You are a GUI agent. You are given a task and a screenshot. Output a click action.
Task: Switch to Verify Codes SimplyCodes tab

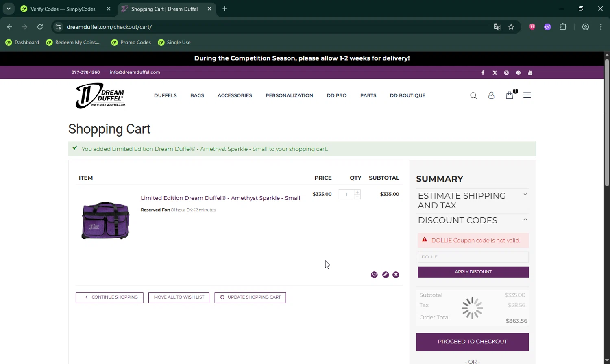(x=63, y=9)
